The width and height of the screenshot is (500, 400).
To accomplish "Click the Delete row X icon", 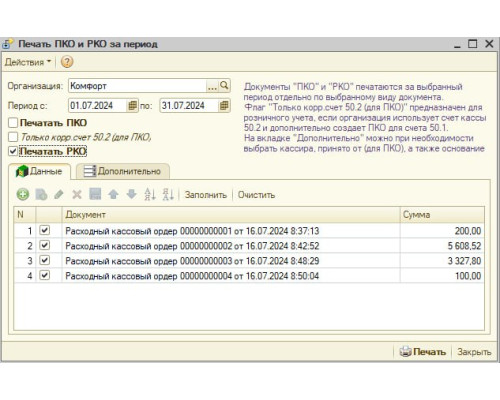I will pyautogui.click(x=77, y=194).
